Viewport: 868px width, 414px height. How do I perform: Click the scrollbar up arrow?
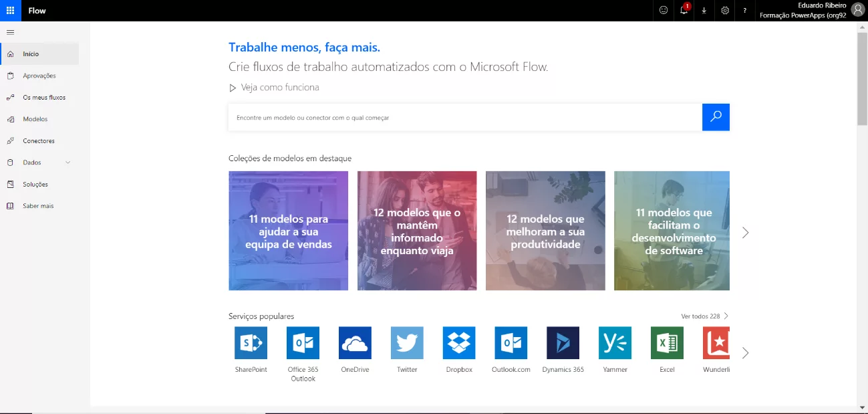click(x=863, y=26)
